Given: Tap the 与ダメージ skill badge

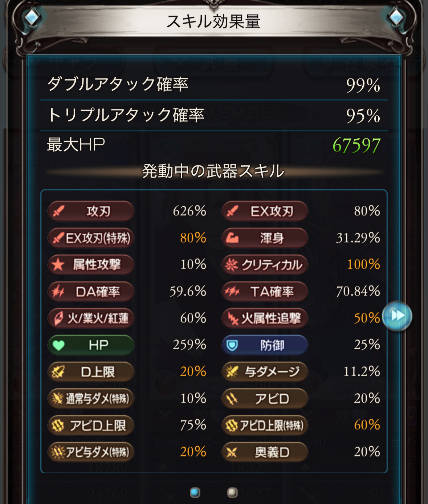Looking at the screenshot, I should pyautogui.click(x=265, y=372).
